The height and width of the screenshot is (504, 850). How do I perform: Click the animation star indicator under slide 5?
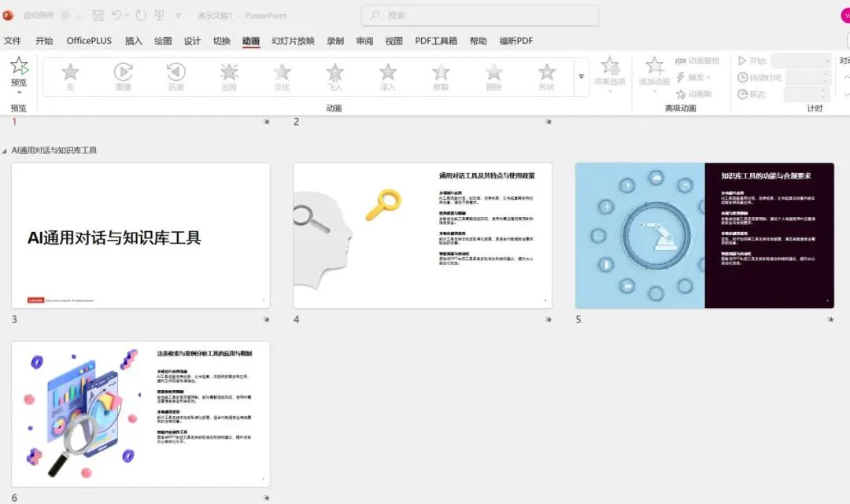point(830,319)
